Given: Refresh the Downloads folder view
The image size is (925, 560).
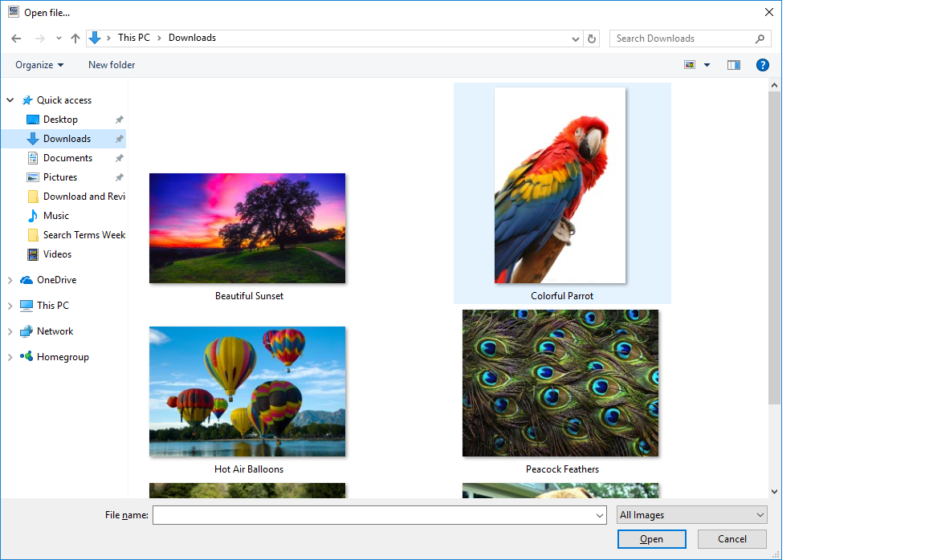Looking at the screenshot, I should [592, 39].
